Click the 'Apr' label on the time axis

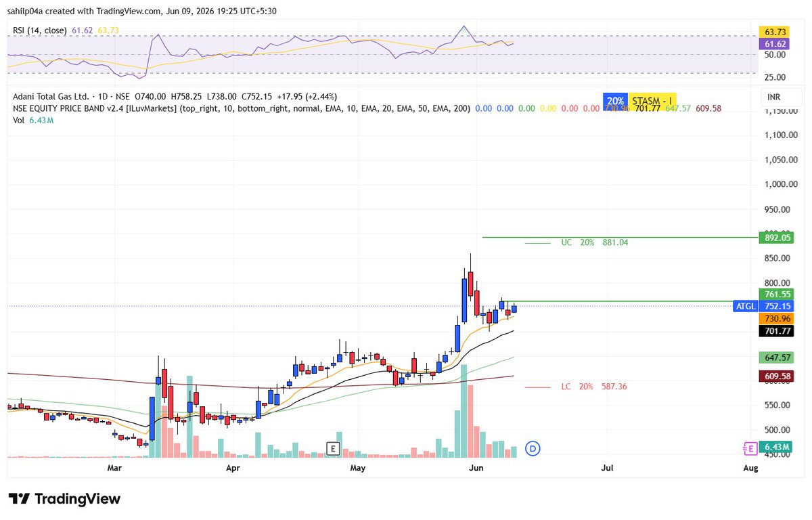233,468
